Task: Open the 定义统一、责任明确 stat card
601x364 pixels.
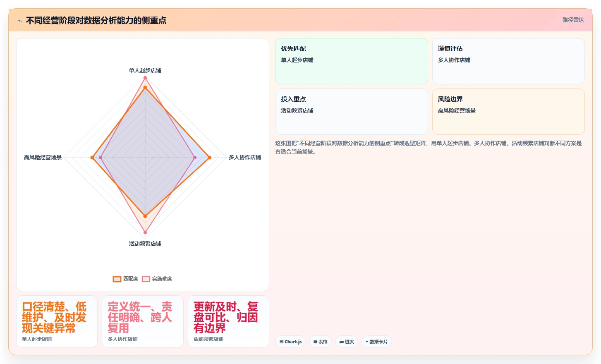Action: coord(143,321)
